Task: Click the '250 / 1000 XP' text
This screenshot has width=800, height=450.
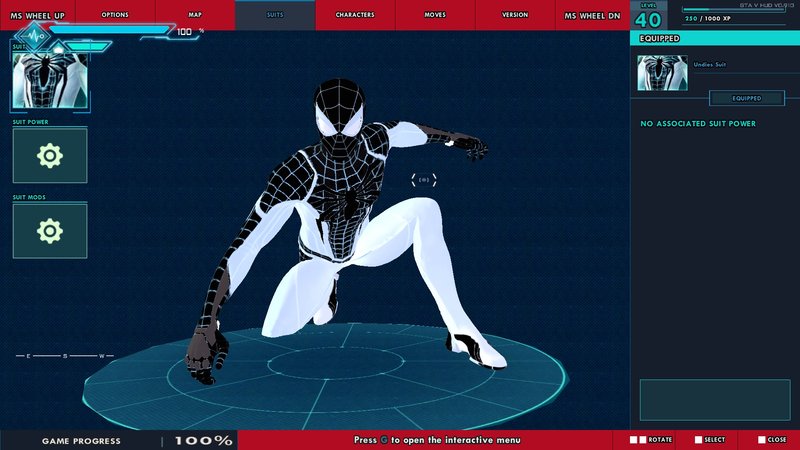Action: [x=708, y=18]
